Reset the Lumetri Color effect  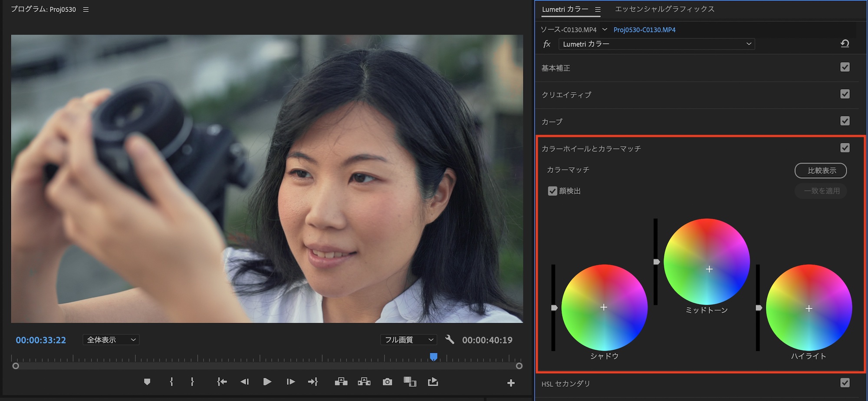845,44
